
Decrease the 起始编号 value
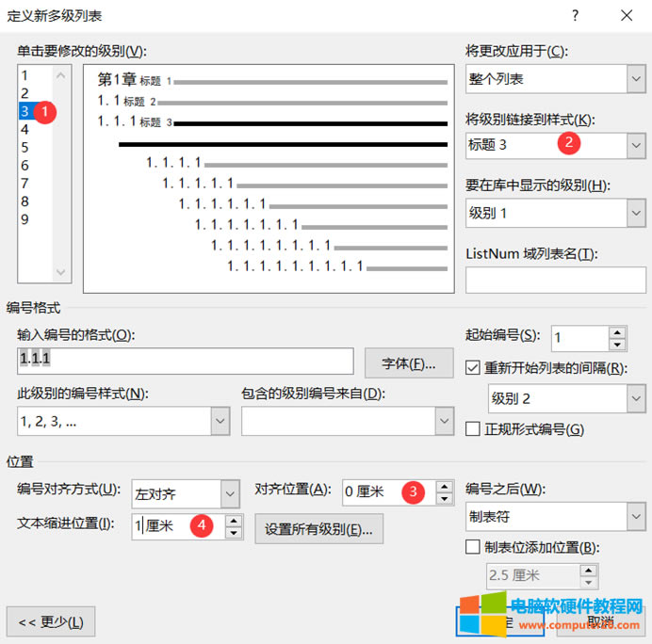[617, 345]
